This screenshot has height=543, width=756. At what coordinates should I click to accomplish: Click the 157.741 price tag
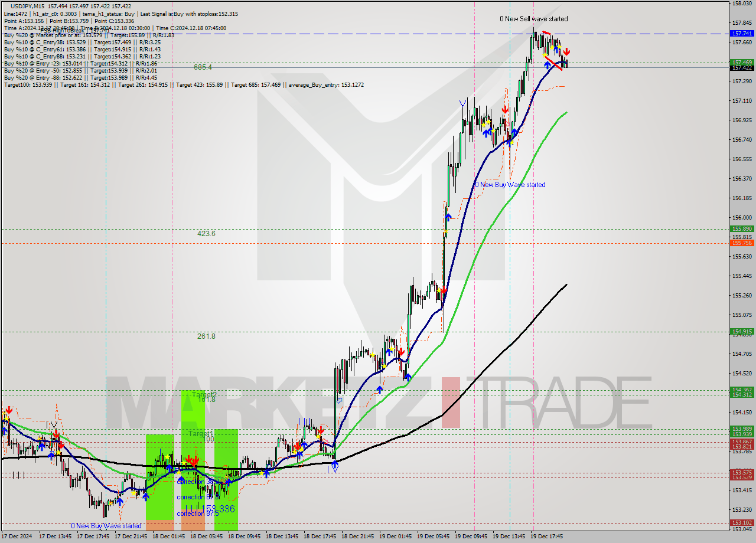(742, 34)
